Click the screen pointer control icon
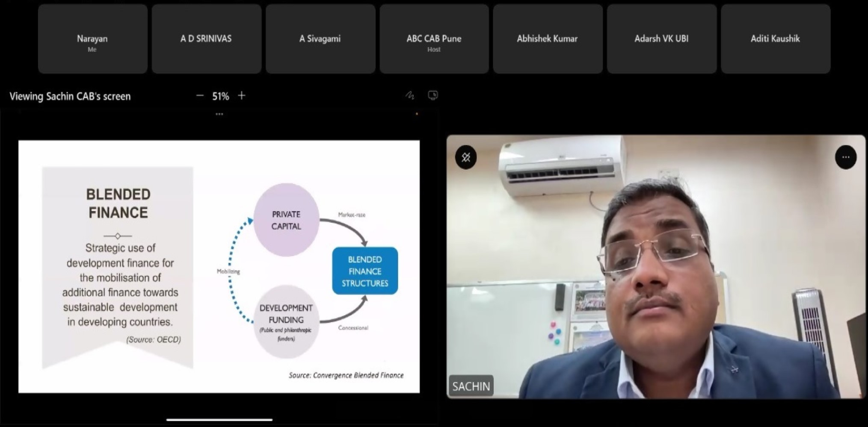868x427 pixels. pyautogui.click(x=433, y=95)
